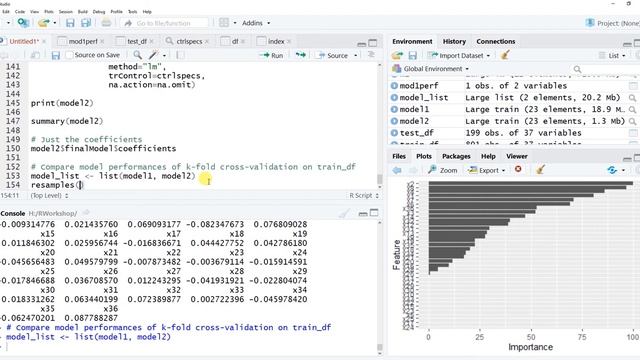Open the (Top Level) scope selector
The width and height of the screenshot is (640, 360).
click(49, 196)
